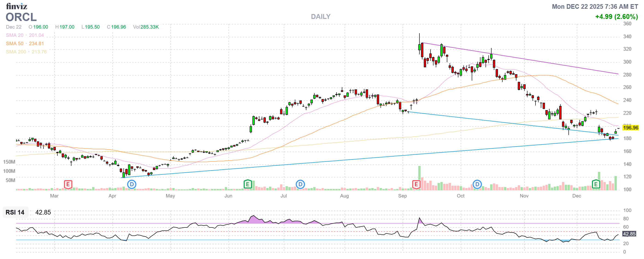The width and height of the screenshot is (644, 259).
Task: Click the blue D dividend marker near July
Action: tap(300, 185)
